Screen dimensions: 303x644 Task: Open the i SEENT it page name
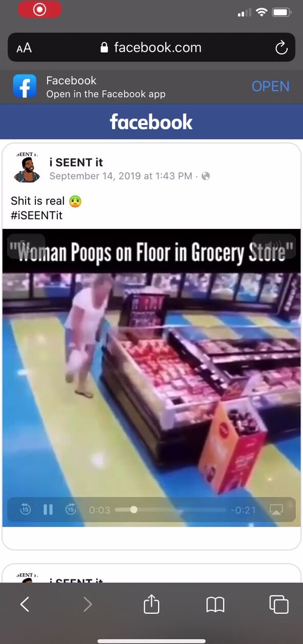[x=76, y=162]
